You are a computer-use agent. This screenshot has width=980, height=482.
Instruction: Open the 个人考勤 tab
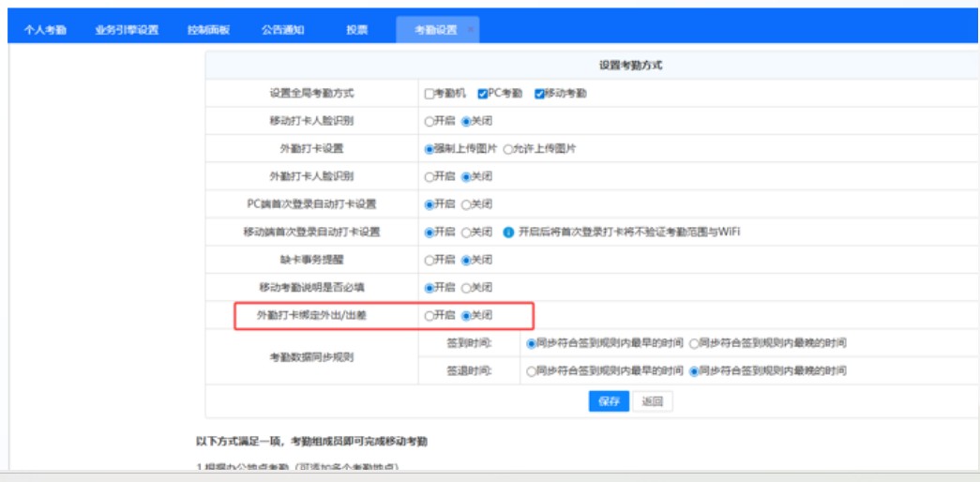(x=45, y=30)
